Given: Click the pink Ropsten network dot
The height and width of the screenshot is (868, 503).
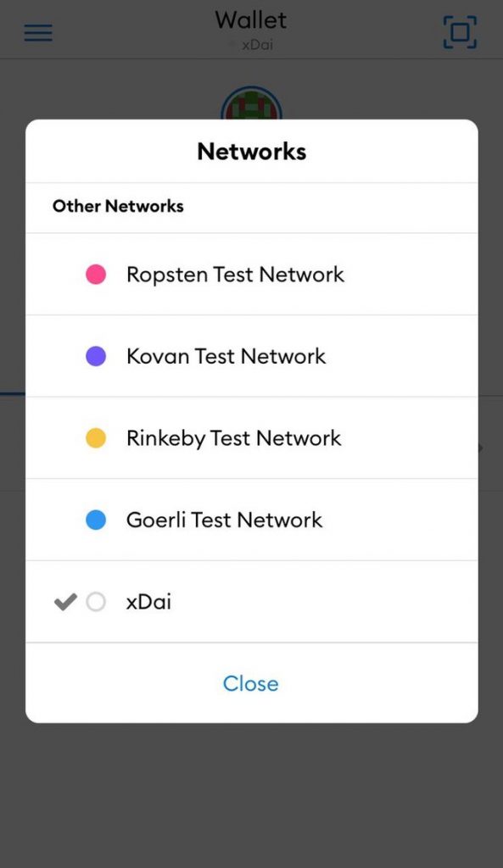Looking at the screenshot, I should tap(96, 274).
